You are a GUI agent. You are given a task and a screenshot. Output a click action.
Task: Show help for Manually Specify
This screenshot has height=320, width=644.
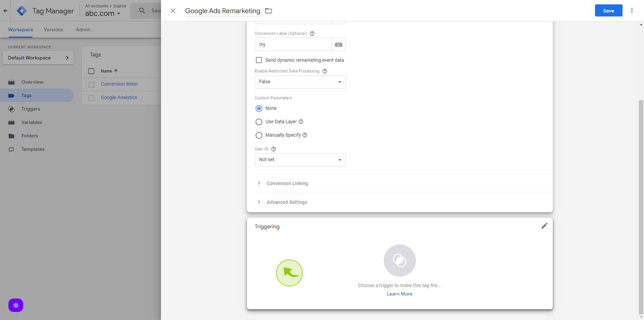[x=305, y=135]
